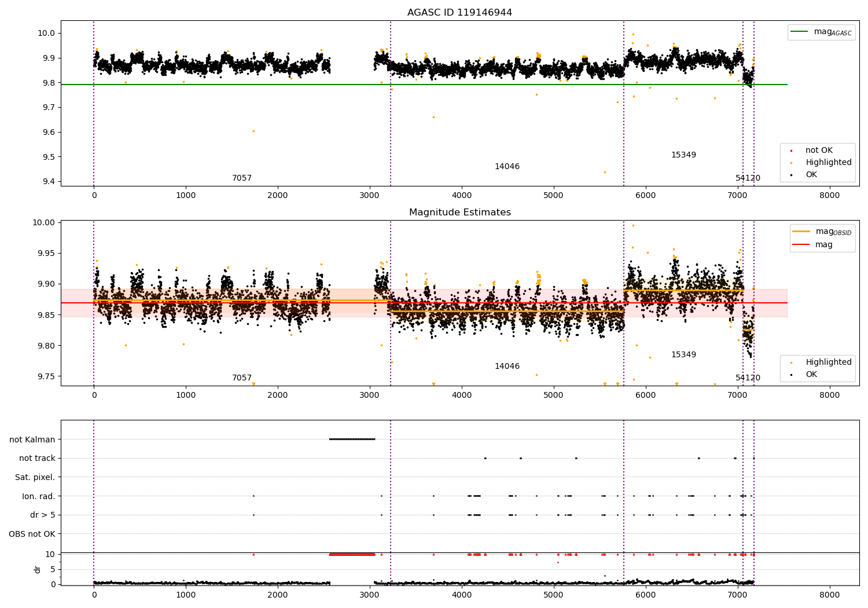Viewport: 868px width, 608px height.
Task: Click the 'AGASC ID 119146944' plot title
Action: 459,13
